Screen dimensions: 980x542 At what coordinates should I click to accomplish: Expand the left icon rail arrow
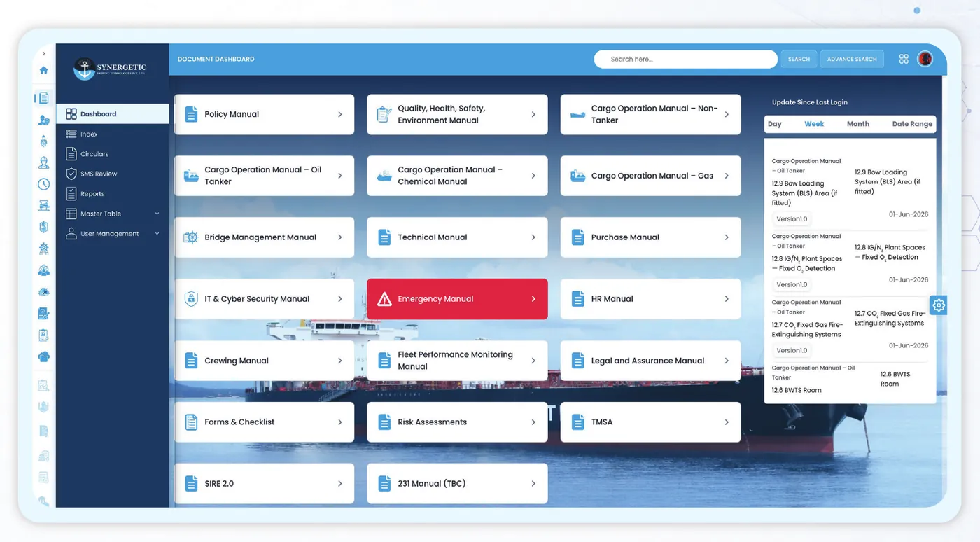[x=43, y=53]
